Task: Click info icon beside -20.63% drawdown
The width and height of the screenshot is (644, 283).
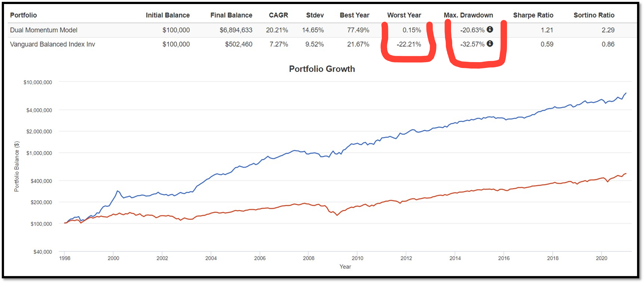Action: [x=490, y=29]
